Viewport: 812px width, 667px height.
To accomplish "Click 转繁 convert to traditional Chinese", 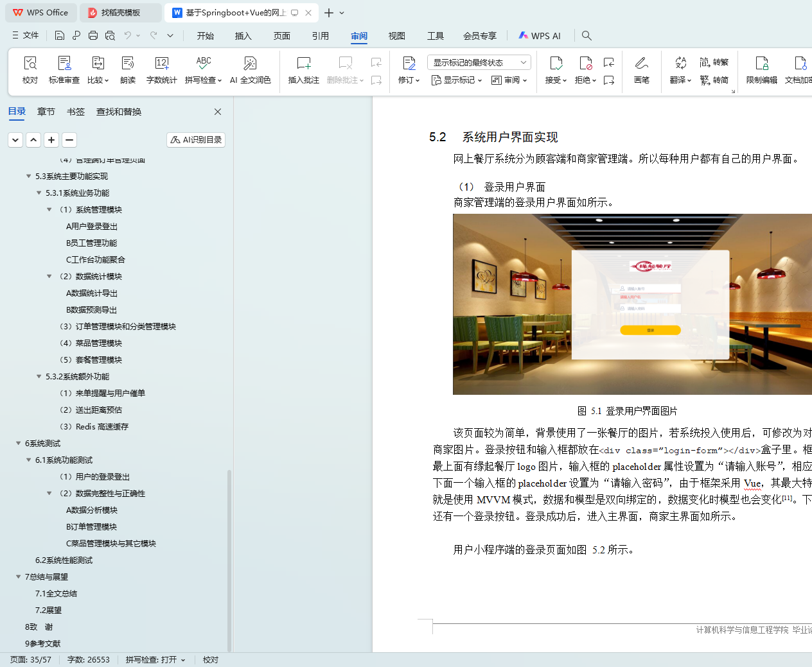I will [714, 62].
